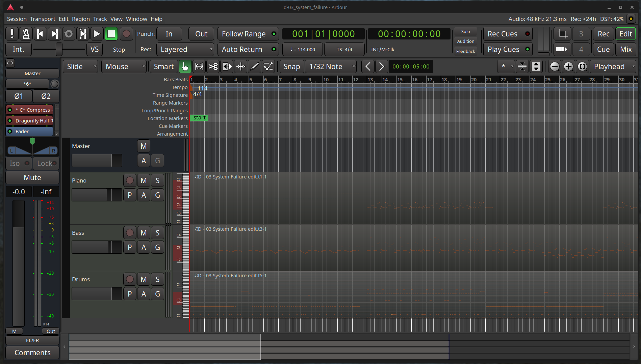641x364 pixels.
Task: Click the Comments button
Action: (x=32, y=353)
